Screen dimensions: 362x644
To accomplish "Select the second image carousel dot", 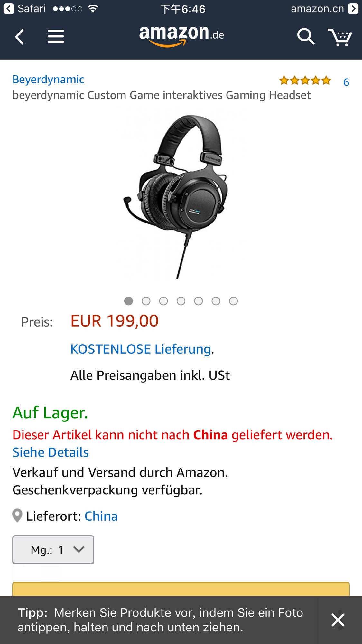I will pos(146,301).
